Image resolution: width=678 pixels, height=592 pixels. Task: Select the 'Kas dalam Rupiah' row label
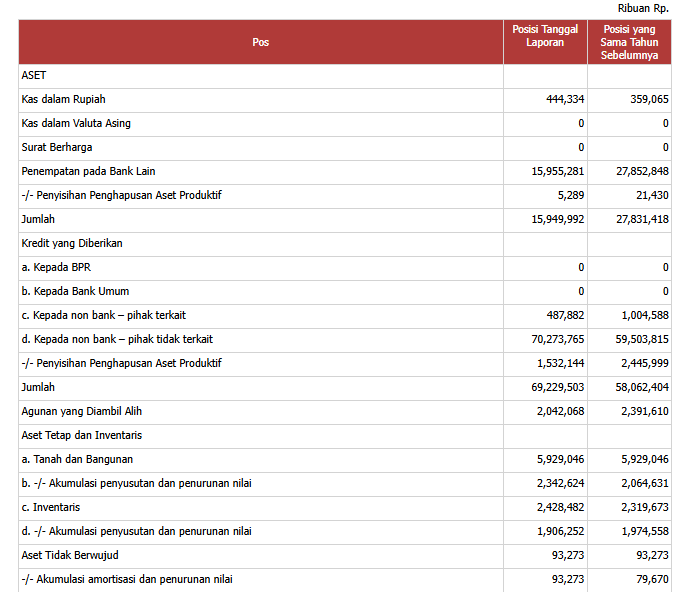click(63, 99)
